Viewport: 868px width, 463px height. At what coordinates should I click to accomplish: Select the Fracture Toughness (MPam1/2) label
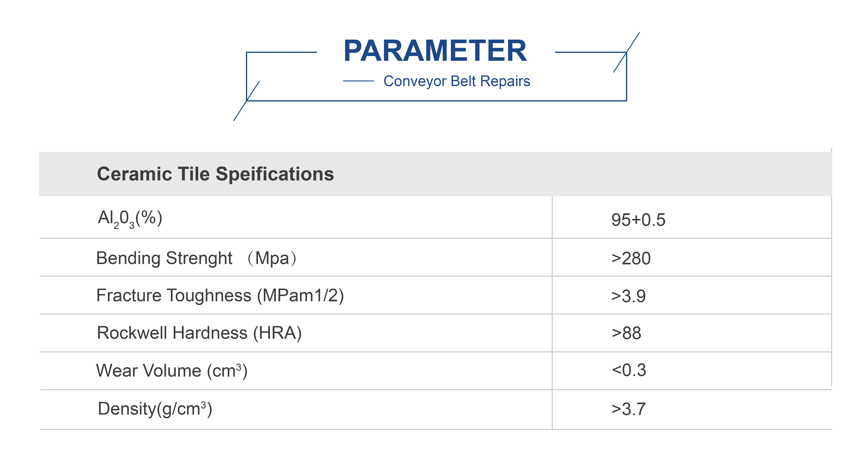tap(220, 296)
